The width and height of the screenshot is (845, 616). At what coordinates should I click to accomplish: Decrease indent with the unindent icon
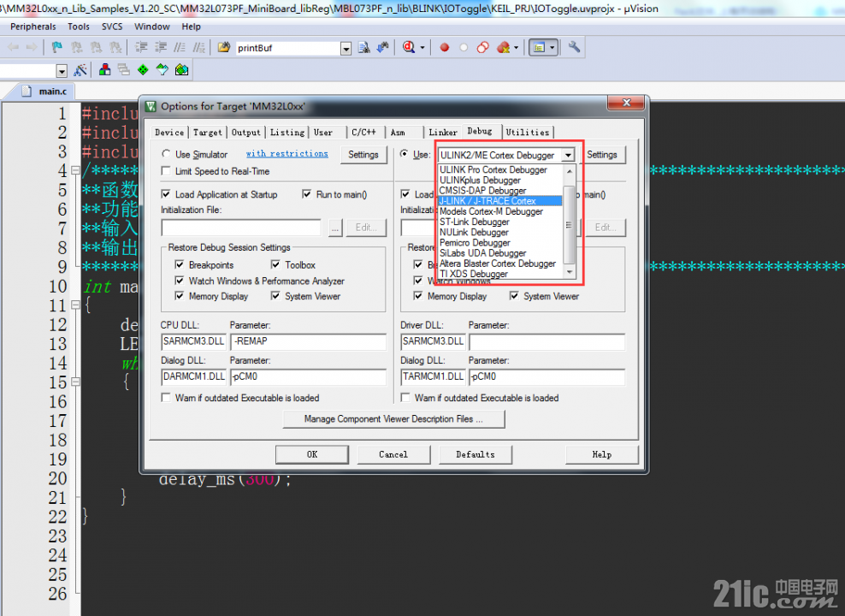(160, 47)
